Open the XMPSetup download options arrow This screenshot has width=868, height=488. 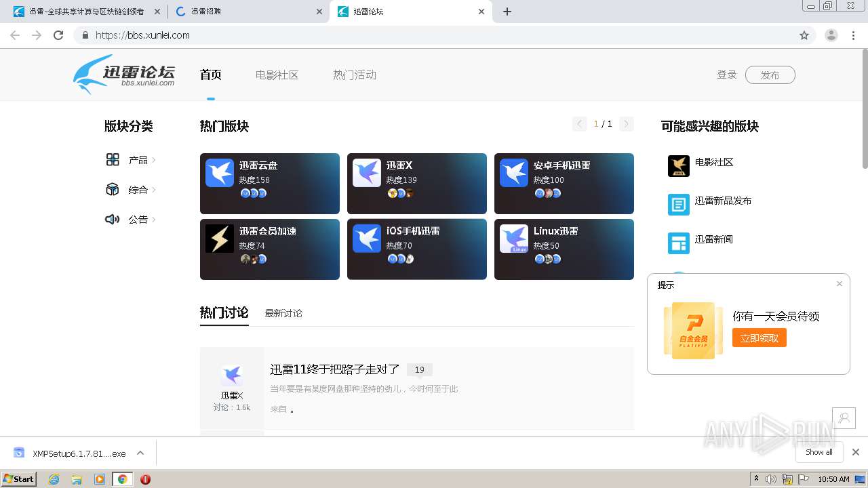140,453
